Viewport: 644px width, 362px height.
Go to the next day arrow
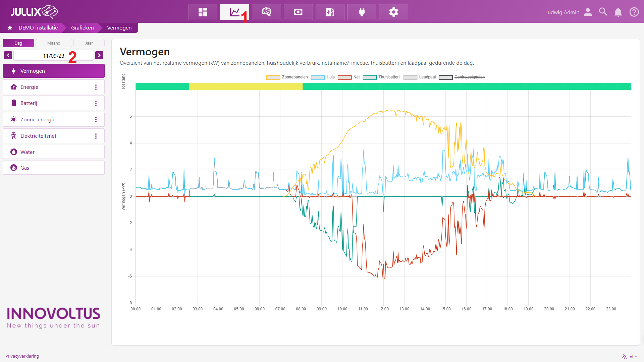(x=99, y=55)
